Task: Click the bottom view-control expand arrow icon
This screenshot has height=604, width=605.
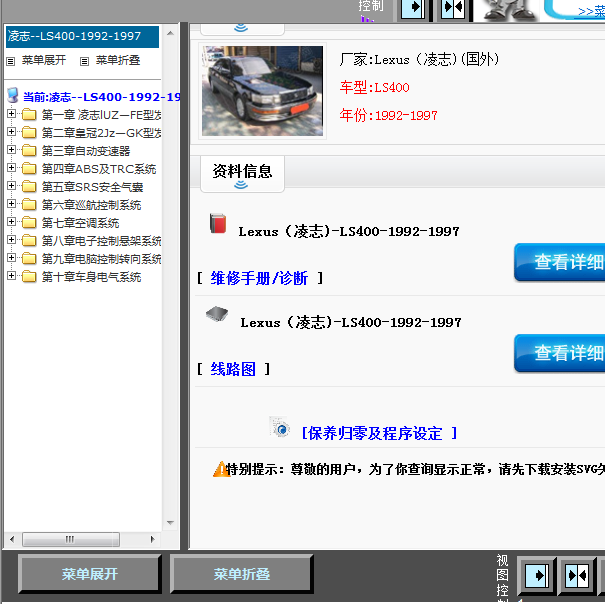Action: point(537,575)
